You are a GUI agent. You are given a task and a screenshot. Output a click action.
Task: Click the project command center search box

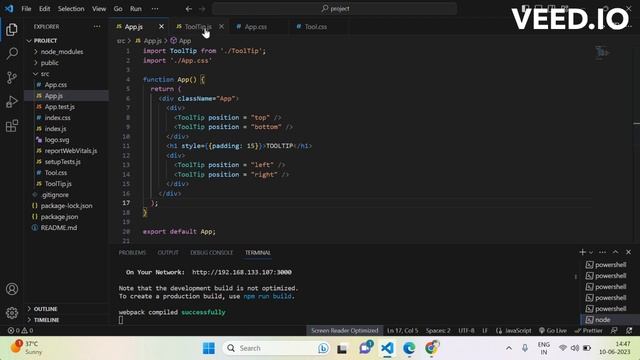point(335,9)
